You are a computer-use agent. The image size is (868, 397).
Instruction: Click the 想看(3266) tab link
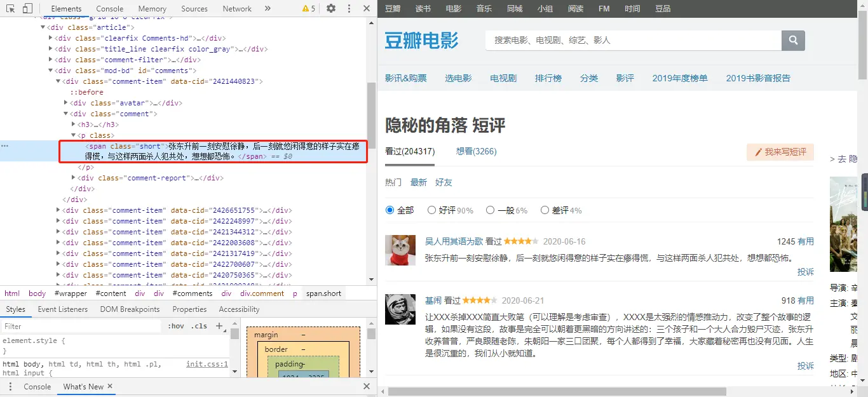click(477, 152)
